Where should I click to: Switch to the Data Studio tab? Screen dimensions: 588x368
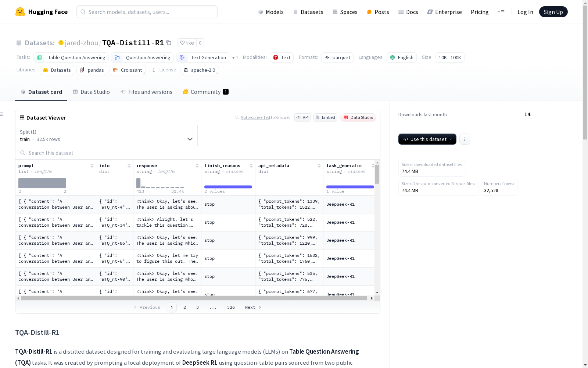click(91, 92)
